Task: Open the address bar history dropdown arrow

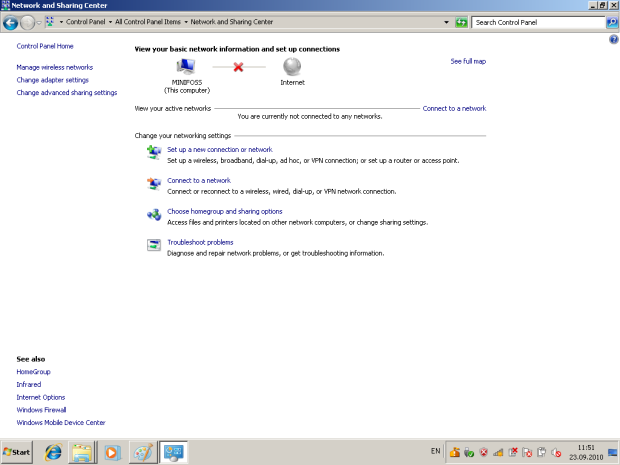Action: click(446, 22)
